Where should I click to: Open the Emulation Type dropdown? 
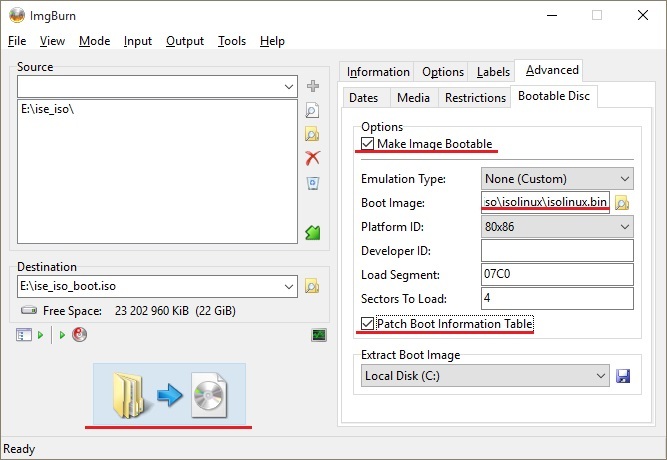coord(557,179)
